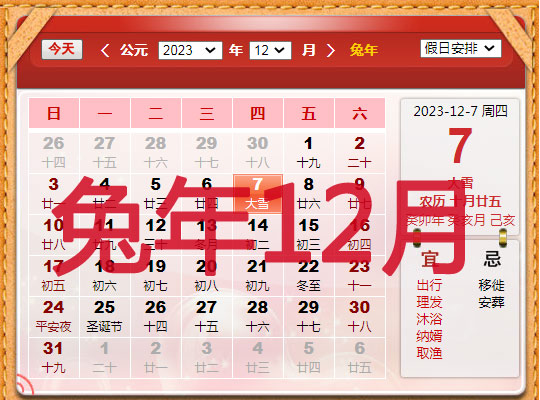
Task: Click the large red 7 in side panel
Action: [460, 145]
